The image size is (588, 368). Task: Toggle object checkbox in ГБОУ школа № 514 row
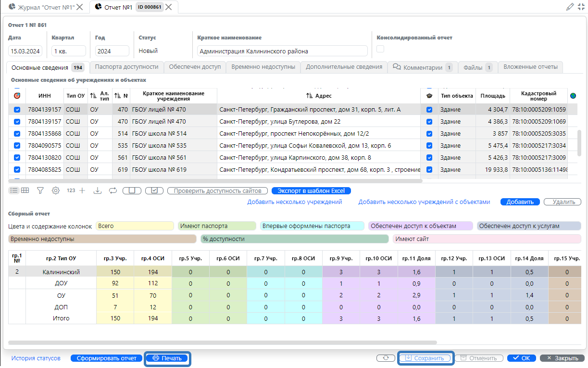[x=429, y=134]
